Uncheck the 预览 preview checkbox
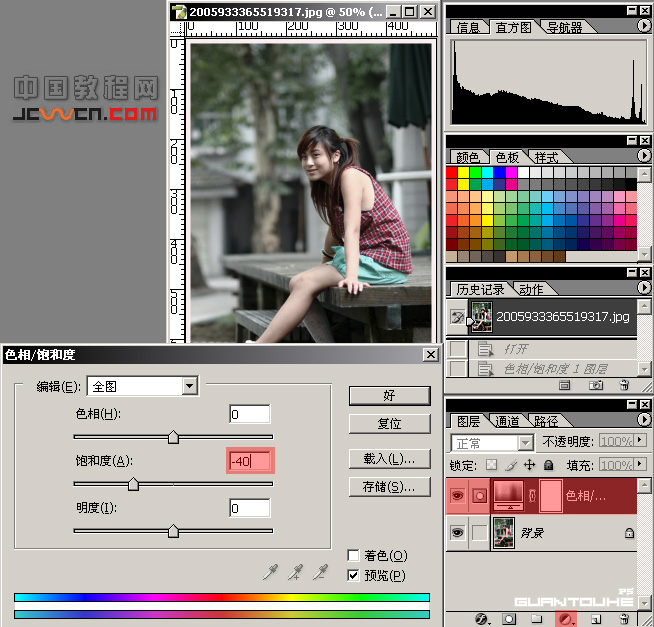 [353, 575]
